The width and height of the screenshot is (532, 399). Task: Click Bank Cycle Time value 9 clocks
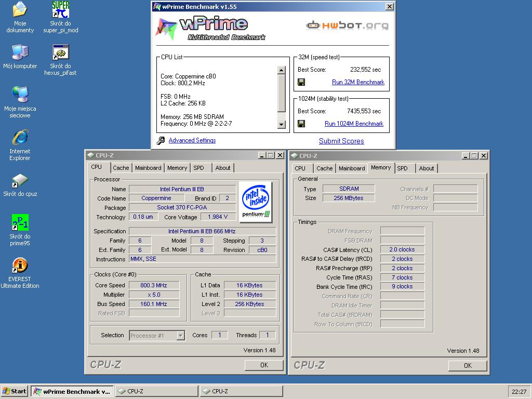402,286
